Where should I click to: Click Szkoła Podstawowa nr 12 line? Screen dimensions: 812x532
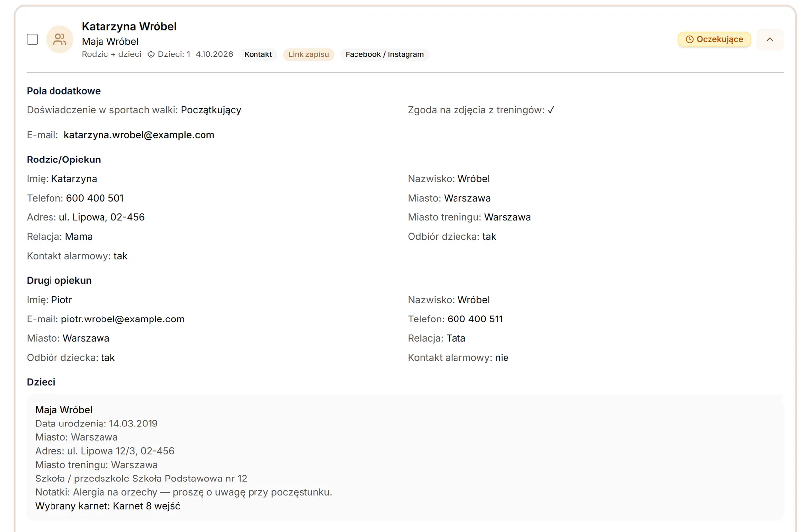coord(141,479)
